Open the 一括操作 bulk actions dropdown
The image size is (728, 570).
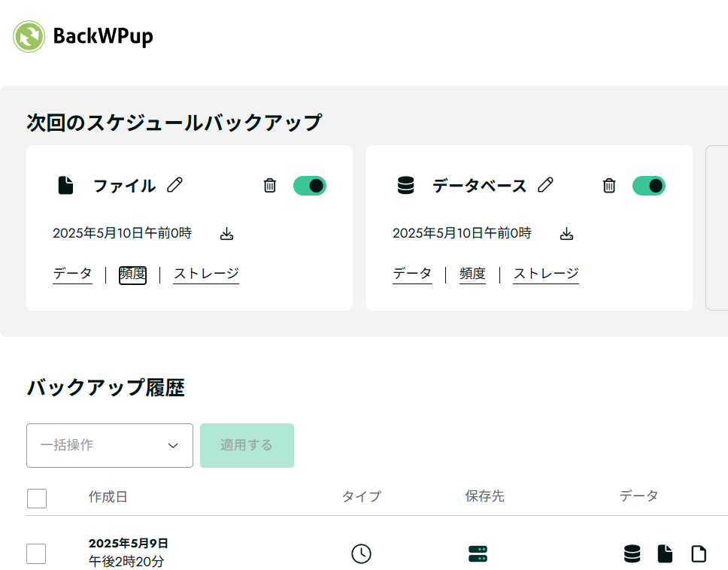pyautogui.click(x=110, y=445)
